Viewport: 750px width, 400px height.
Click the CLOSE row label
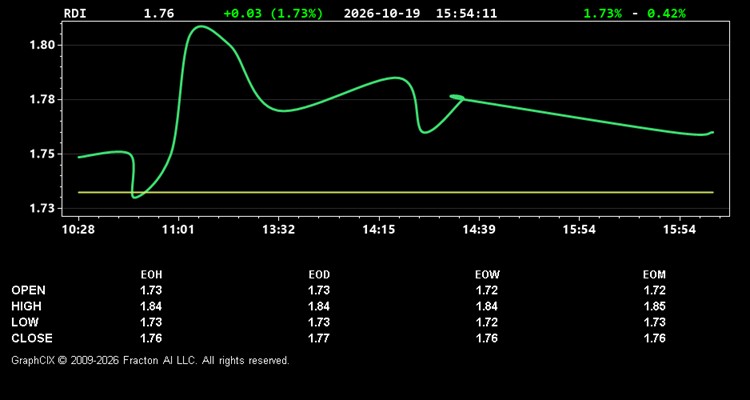pos(32,338)
